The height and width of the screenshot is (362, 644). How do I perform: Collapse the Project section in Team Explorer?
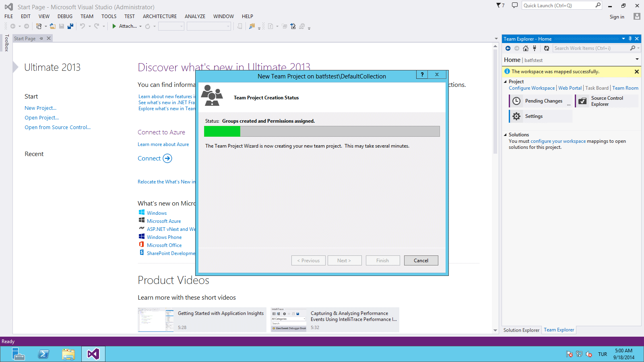(x=506, y=81)
